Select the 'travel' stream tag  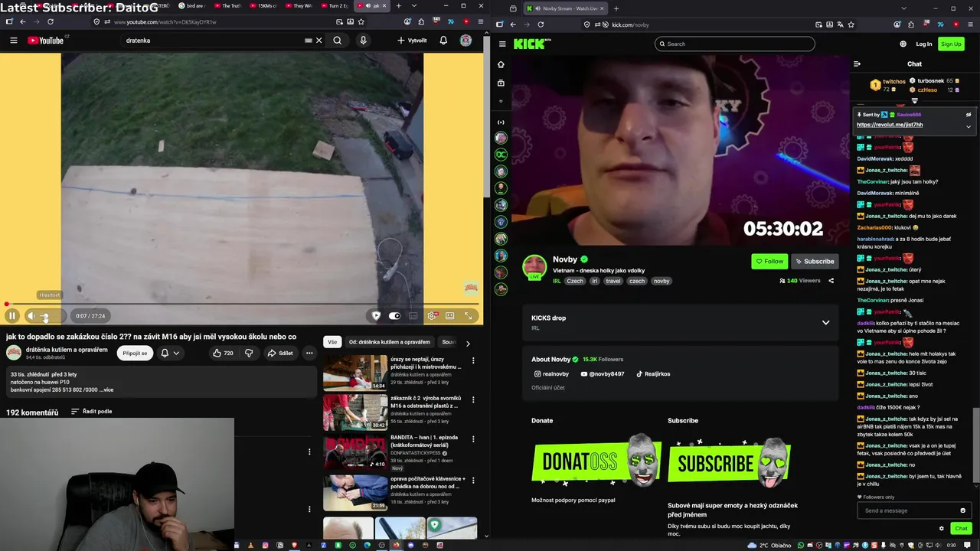pyautogui.click(x=613, y=281)
